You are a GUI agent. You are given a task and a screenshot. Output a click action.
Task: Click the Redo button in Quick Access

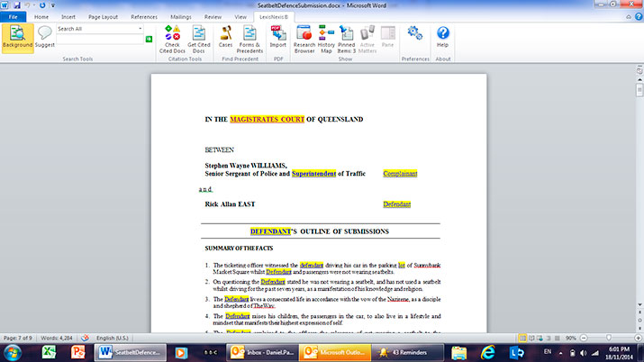click(x=42, y=5)
